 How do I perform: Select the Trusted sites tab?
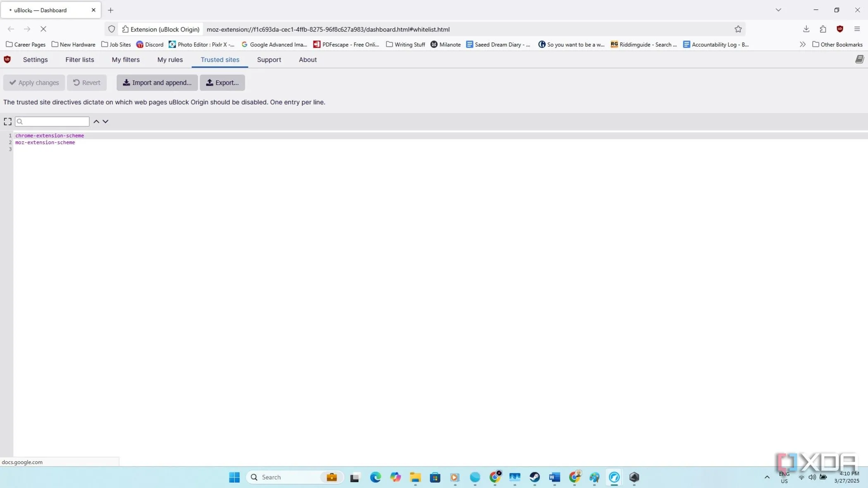pyautogui.click(x=220, y=60)
